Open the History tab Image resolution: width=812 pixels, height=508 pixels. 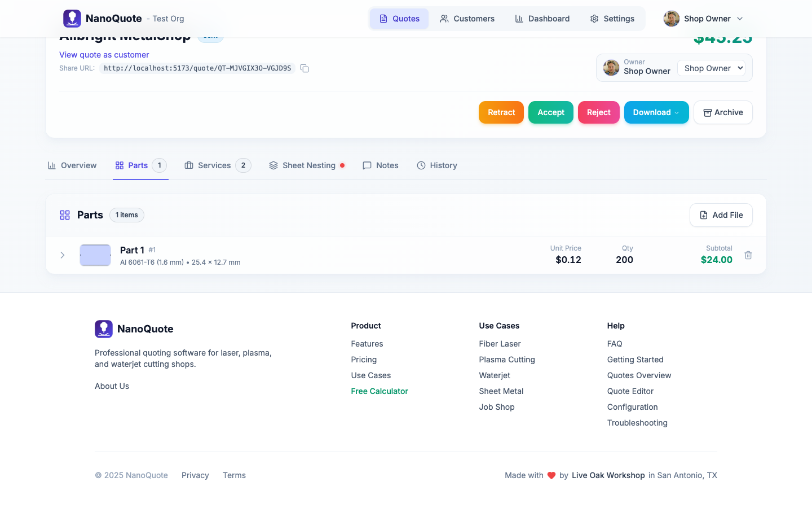pyautogui.click(x=437, y=165)
